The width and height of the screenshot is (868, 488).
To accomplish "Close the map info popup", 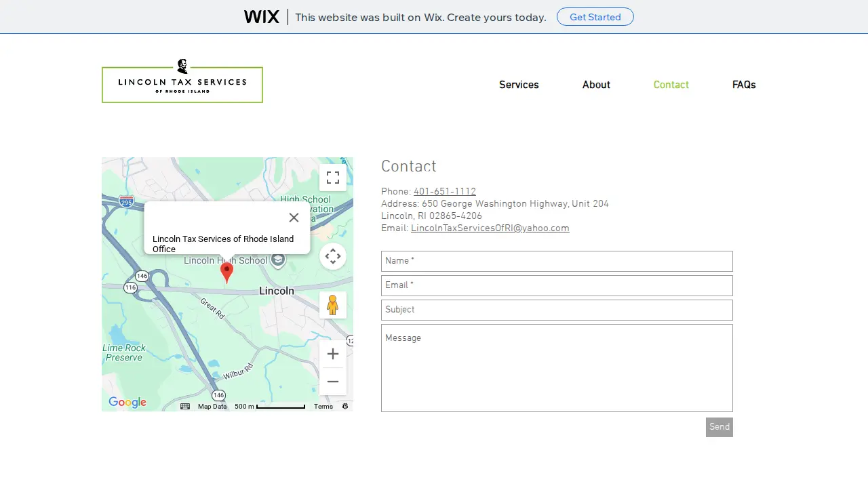I will 294,218.
